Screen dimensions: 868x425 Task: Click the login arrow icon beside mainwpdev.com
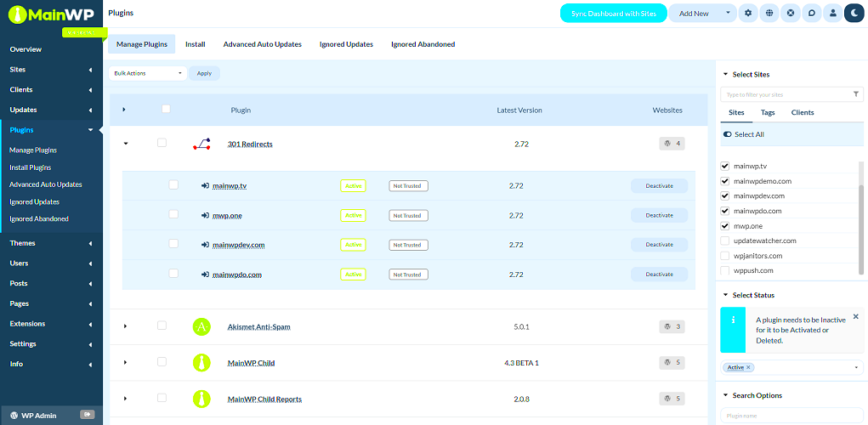pyautogui.click(x=205, y=245)
